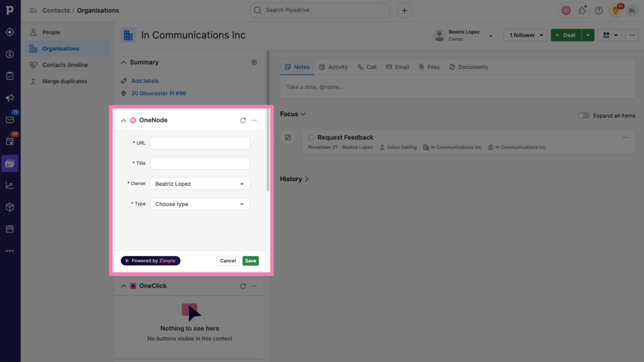Expand the History section arrow
The width and height of the screenshot is (644, 362).
pos(307,179)
